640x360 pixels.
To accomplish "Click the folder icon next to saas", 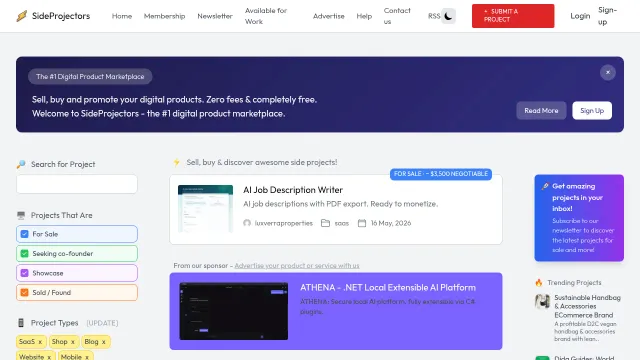I will click(325, 223).
